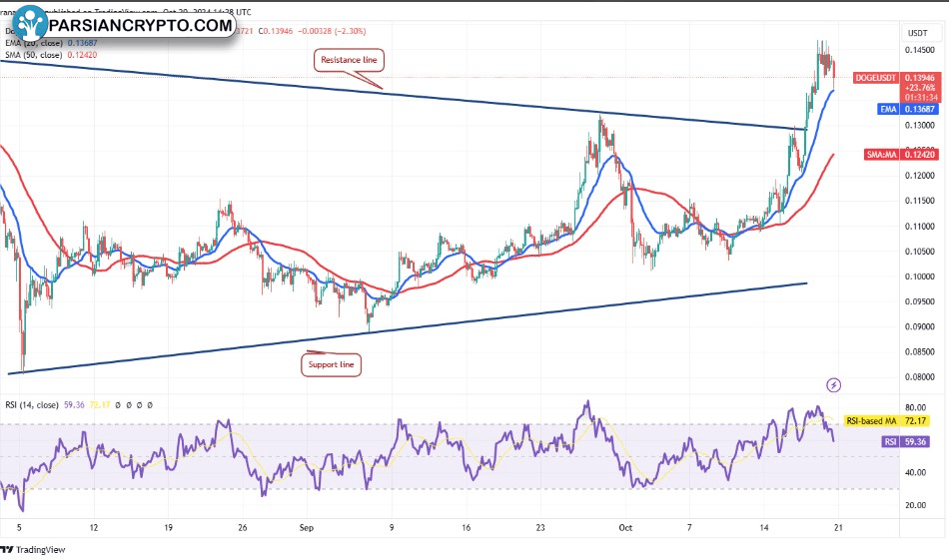Select the SMA (50, close) legend
The width and height of the screenshot is (949, 560).
pyautogui.click(x=33, y=55)
